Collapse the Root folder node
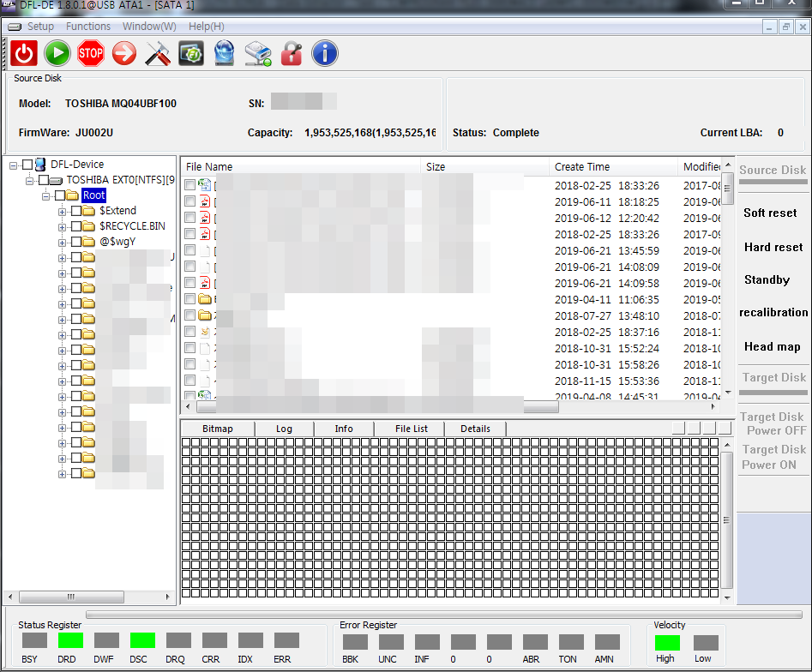This screenshot has width=812, height=672. pyautogui.click(x=46, y=196)
